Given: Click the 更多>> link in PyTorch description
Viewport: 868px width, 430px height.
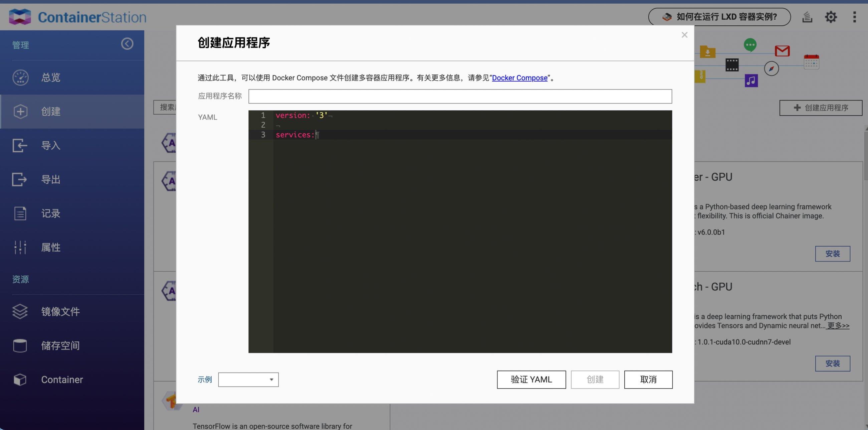Looking at the screenshot, I should tap(838, 326).
